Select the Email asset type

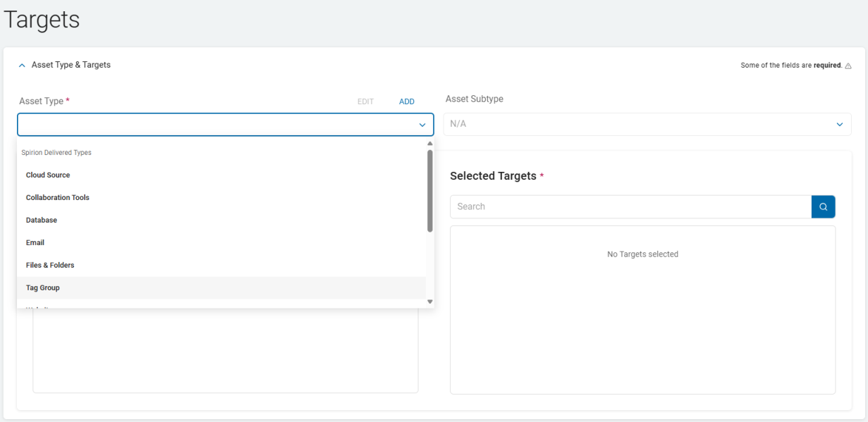tap(35, 242)
